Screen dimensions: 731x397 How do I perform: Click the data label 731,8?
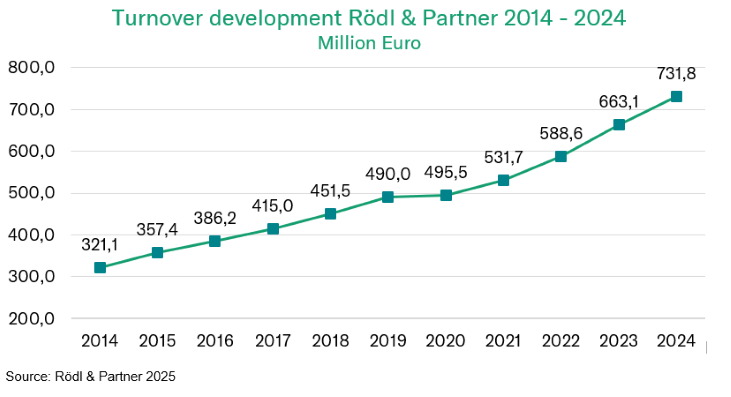[x=676, y=74]
